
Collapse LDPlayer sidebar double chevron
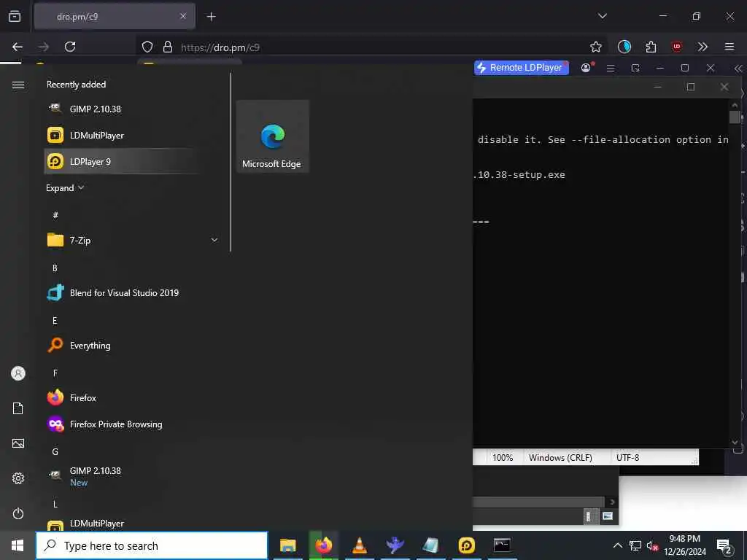tap(738, 69)
